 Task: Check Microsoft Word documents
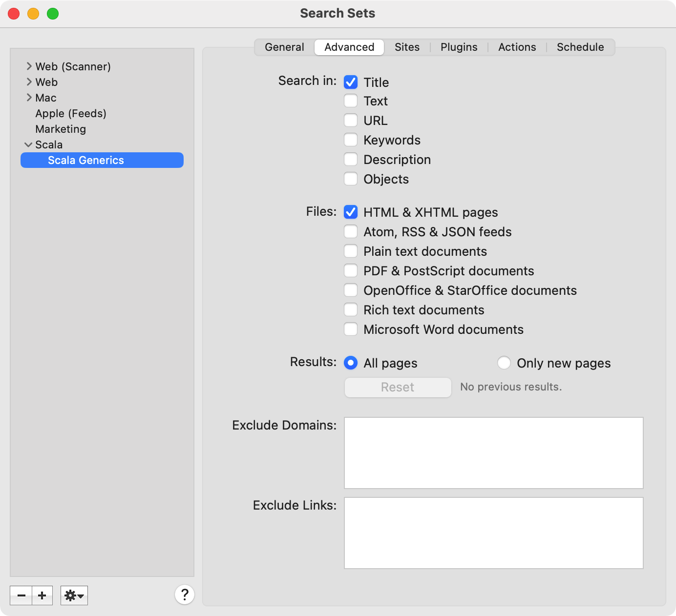(x=351, y=329)
